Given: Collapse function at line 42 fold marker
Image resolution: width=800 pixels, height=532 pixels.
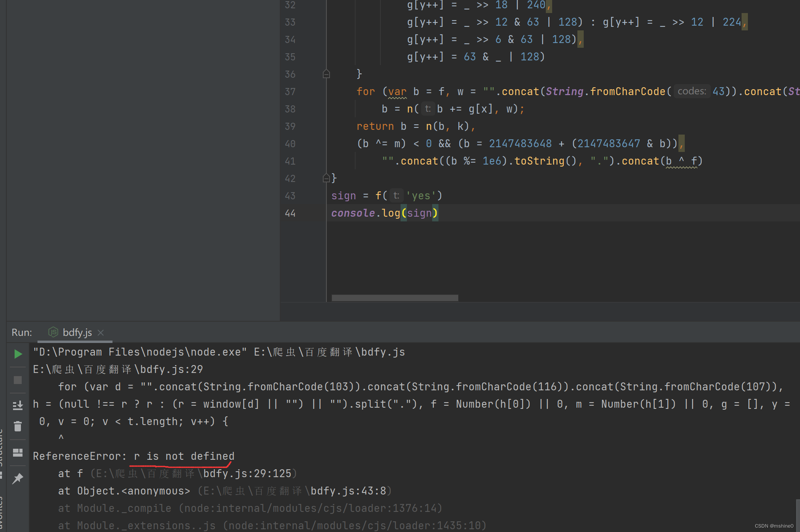Looking at the screenshot, I should 326,178.
